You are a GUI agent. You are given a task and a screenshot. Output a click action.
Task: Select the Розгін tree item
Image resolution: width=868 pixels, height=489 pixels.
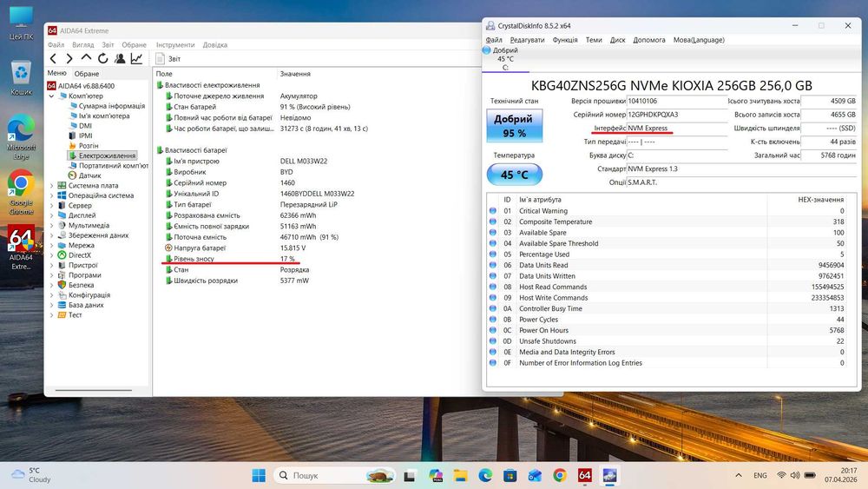point(89,146)
